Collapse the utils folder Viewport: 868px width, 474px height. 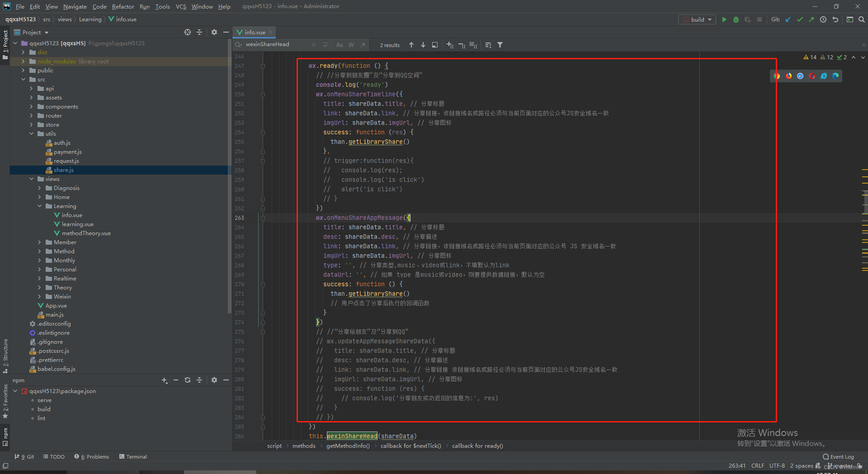32,134
